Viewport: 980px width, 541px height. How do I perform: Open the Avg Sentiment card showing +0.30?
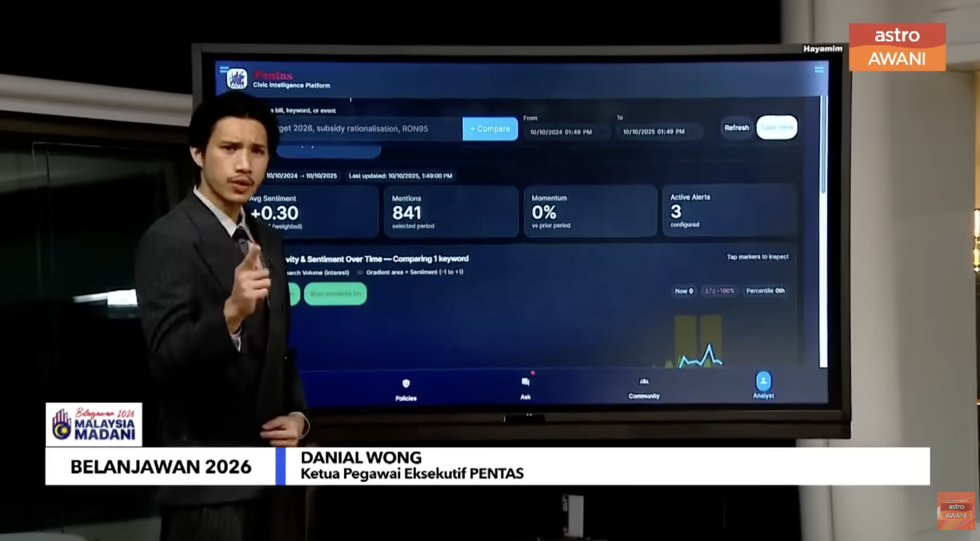(x=313, y=212)
